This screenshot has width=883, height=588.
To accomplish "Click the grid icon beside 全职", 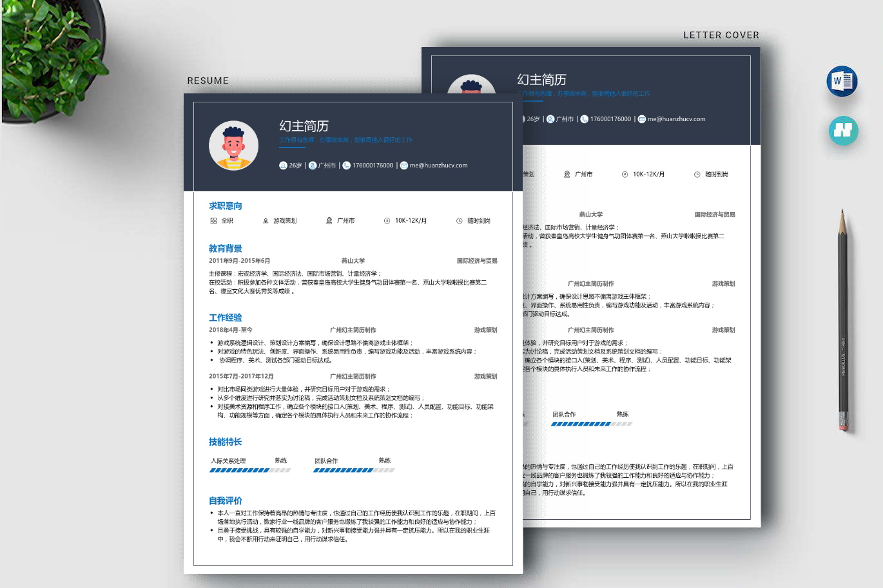I will 213,221.
